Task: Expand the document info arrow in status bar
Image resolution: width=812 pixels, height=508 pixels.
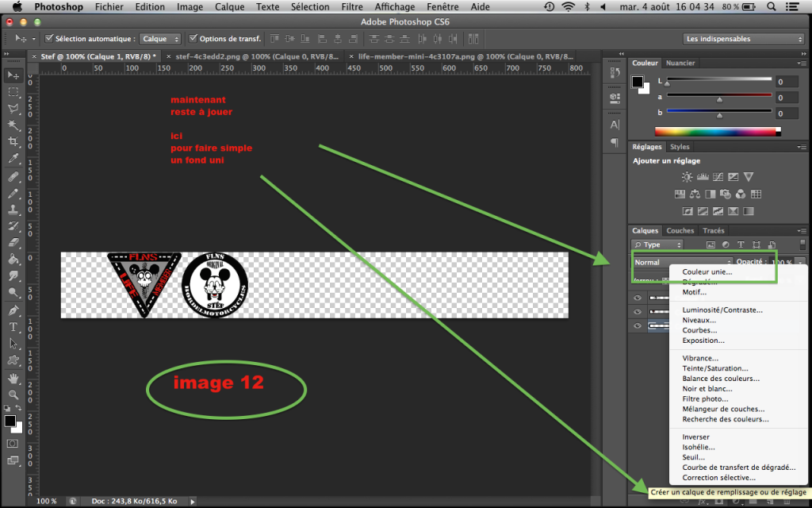Action: [193, 502]
